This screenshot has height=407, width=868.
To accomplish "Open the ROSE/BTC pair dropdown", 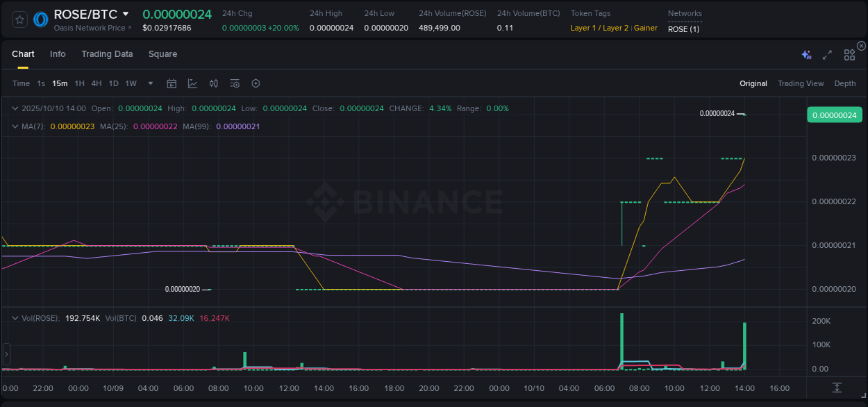I will point(126,13).
